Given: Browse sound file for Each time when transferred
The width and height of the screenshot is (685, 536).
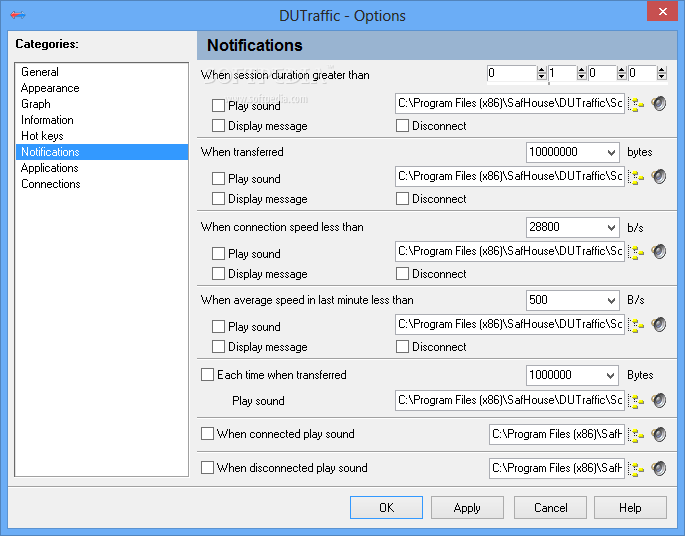Looking at the screenshot, I should click(x=636, y=401).
